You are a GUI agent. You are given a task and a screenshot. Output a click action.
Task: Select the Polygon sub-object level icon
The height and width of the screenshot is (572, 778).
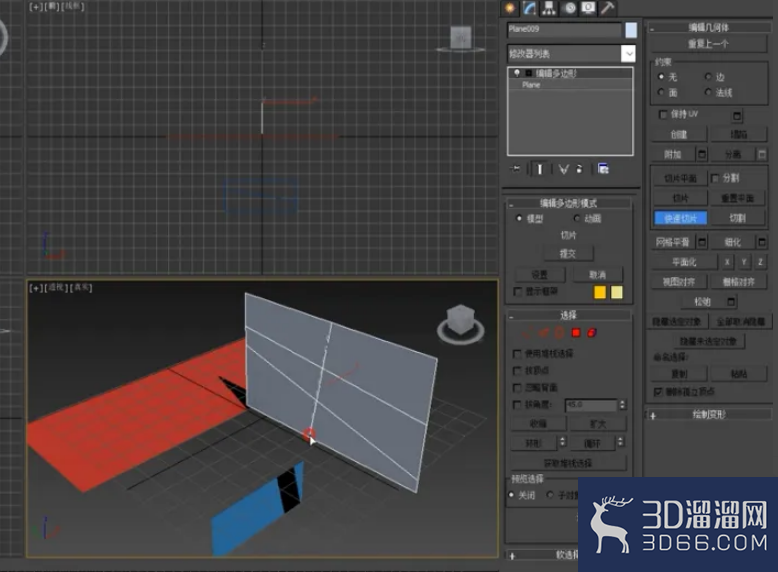pos(576,333)
